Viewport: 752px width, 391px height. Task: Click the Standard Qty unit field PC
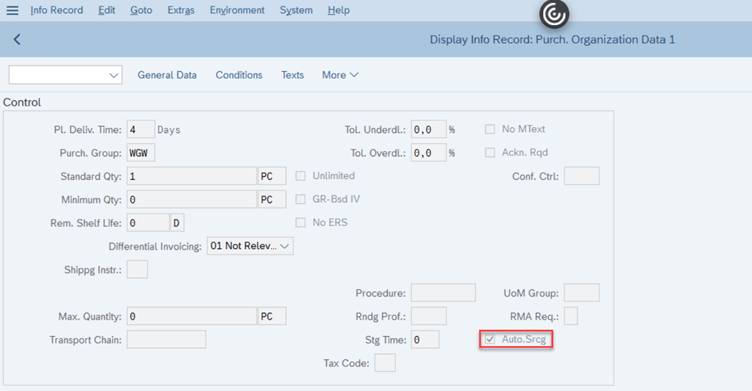click(272, 176)
